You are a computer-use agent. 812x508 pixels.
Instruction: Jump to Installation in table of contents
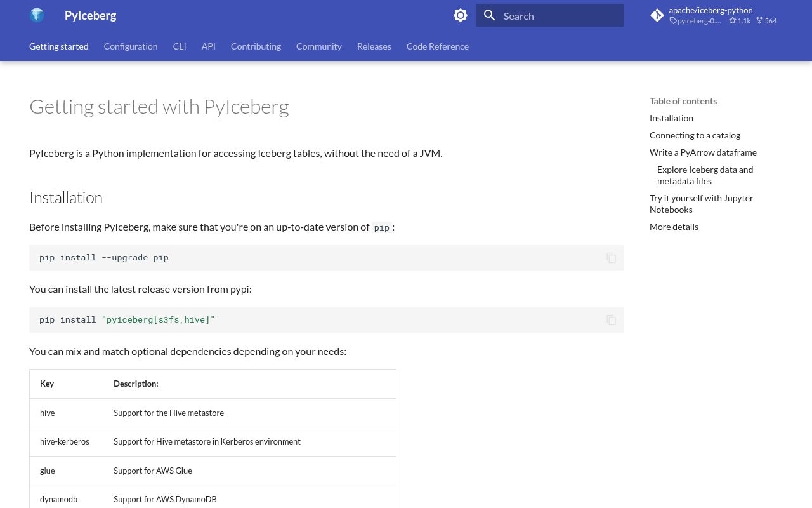(671, 118)
